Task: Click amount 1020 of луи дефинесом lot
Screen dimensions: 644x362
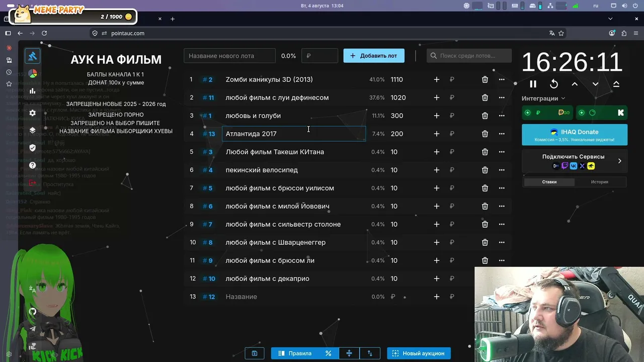Action: 398,98
